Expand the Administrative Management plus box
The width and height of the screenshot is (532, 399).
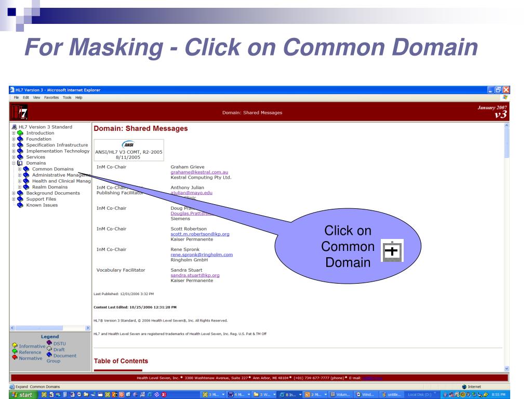[x=20, y=175]
